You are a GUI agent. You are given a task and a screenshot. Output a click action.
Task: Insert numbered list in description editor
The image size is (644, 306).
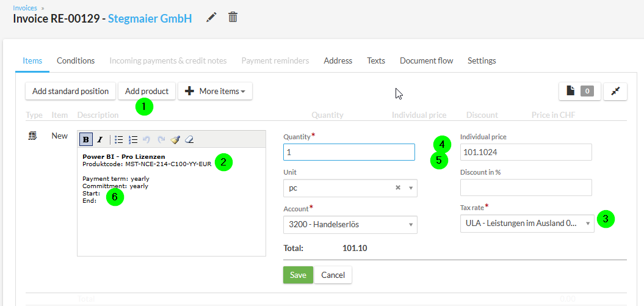coord(132,140)
